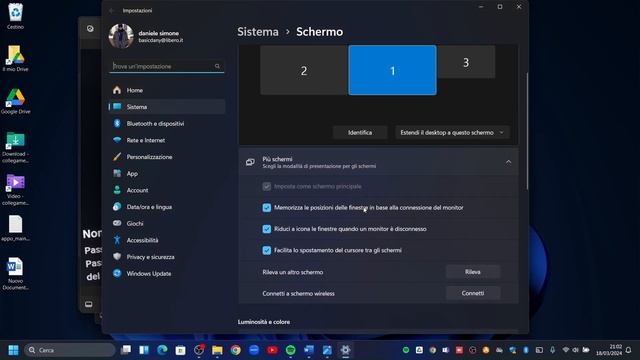Open Estendi il desktop a questo schermo dropdown
Viewport: 640px width, 360px height.
[452, 133]
